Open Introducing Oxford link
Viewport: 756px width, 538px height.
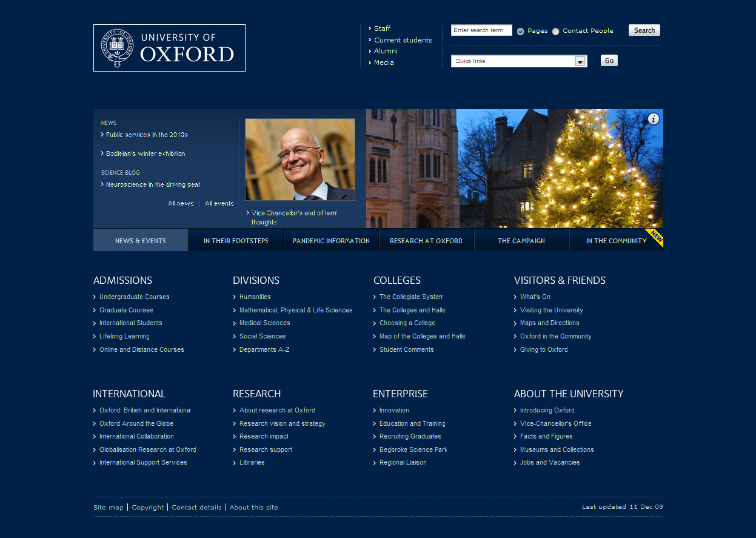pyautogui.click(x=547, y=411)
